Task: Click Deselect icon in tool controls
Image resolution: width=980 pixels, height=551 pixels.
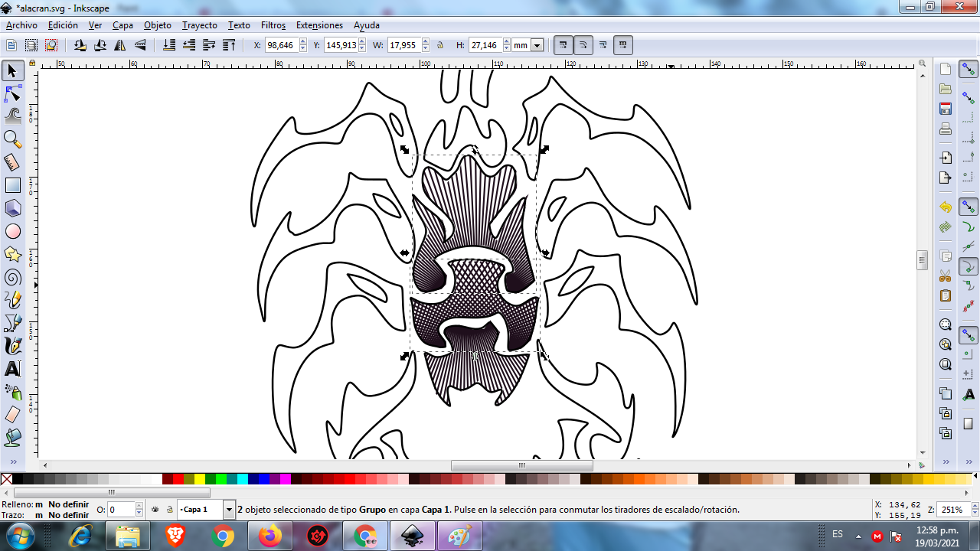Action: (51, 45)
